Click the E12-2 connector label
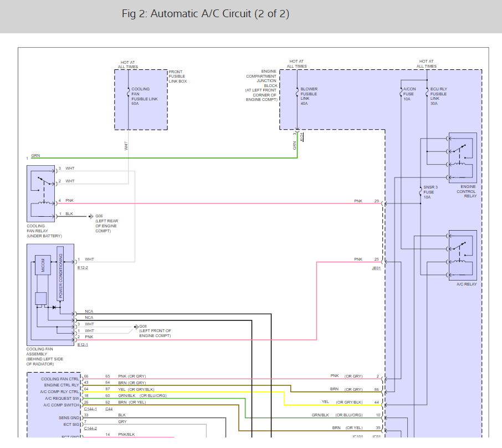Viewport: 502px width, 448px height. [83, 267]
